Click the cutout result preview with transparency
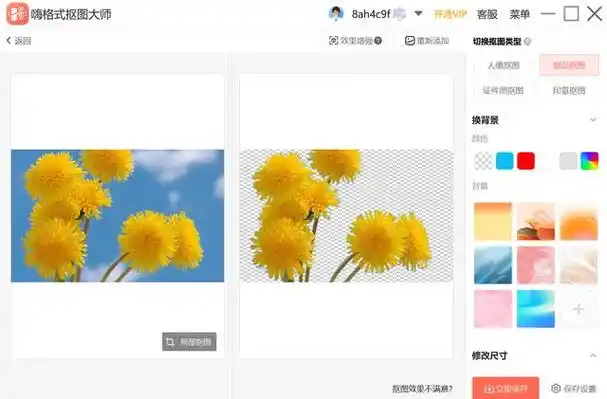The height and width of the screenshot is (399, 607). 346,216
